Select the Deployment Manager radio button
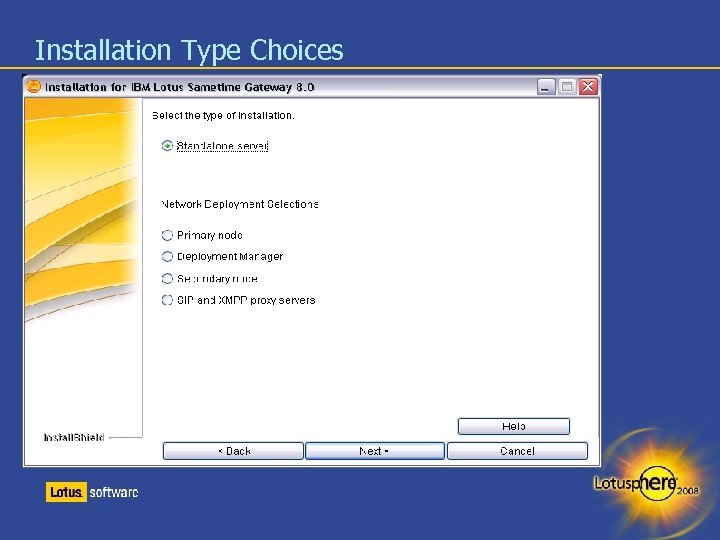The width and height of the screenshot is (720, 540). 167,257
